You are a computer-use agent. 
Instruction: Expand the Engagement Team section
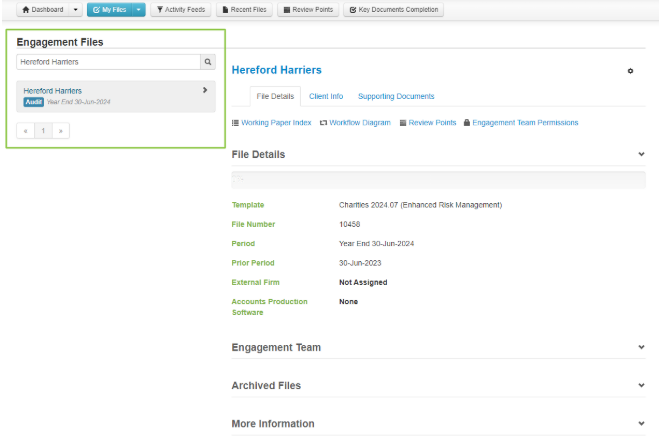click(x=641, y=347)
